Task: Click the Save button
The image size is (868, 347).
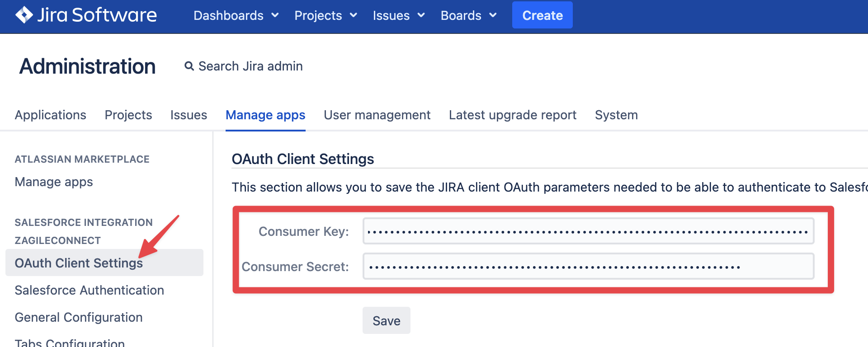Action: 386,321
